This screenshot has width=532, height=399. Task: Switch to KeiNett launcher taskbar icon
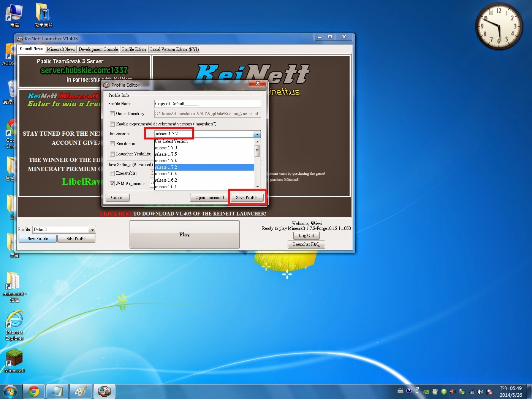click(104, 391)
